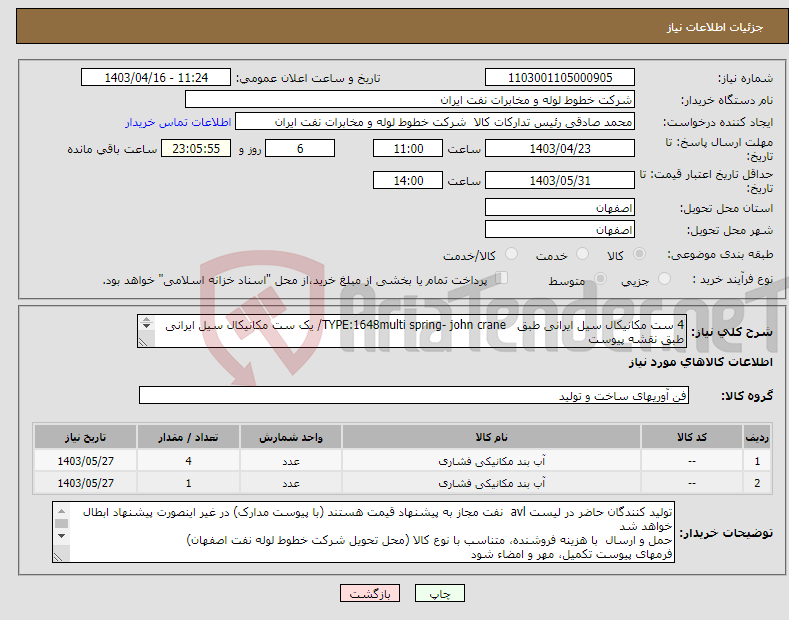Image resolution: width=789 pixels, height=620 pixels.
Task: Select the خدمت radio button
Action: pos(582,254)
